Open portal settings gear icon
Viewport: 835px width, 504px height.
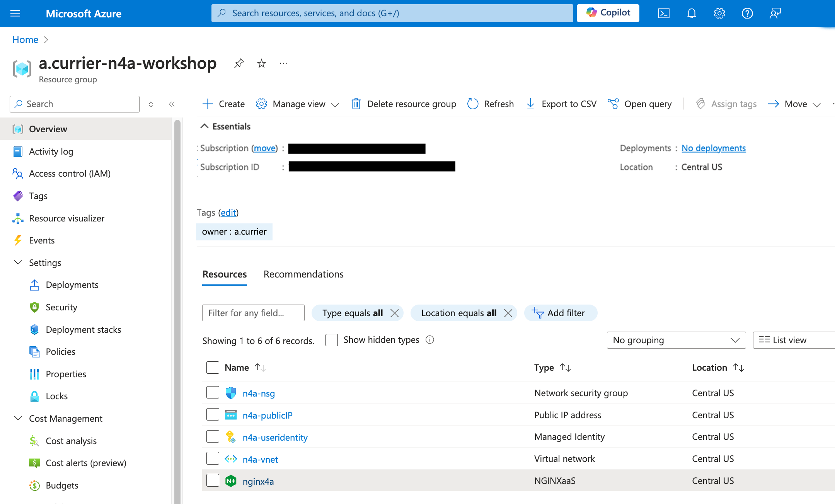(x=719, y=14)
